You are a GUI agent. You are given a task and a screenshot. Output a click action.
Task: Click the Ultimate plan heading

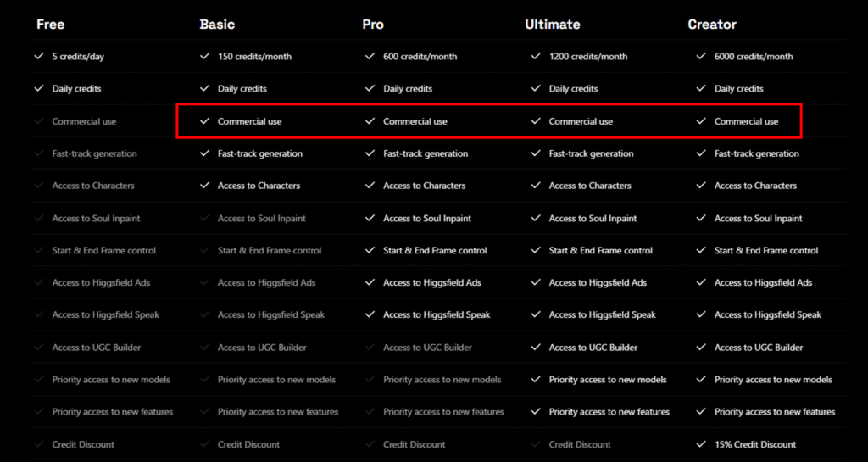pyautogui.click(x=552, y=25)
